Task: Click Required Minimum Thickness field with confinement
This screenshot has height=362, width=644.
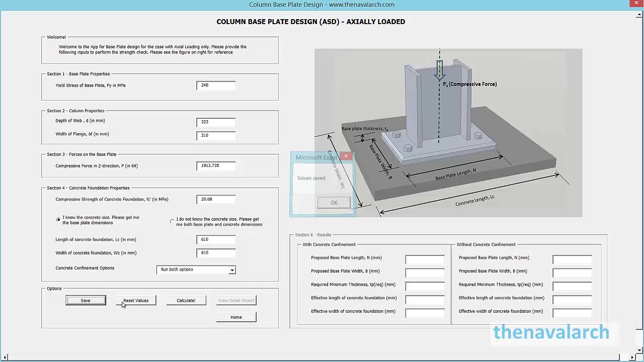Action: coord(425,286)
